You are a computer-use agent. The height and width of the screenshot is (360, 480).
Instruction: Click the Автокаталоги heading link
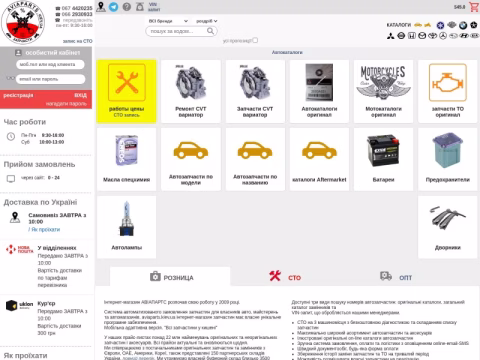click(x=287, y=52)
